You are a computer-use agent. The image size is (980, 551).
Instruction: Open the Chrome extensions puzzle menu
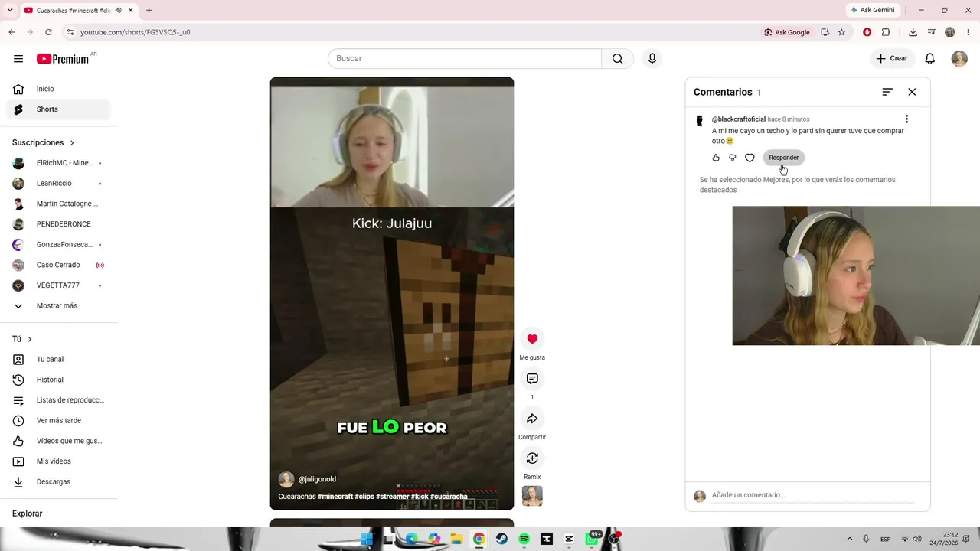886,32
